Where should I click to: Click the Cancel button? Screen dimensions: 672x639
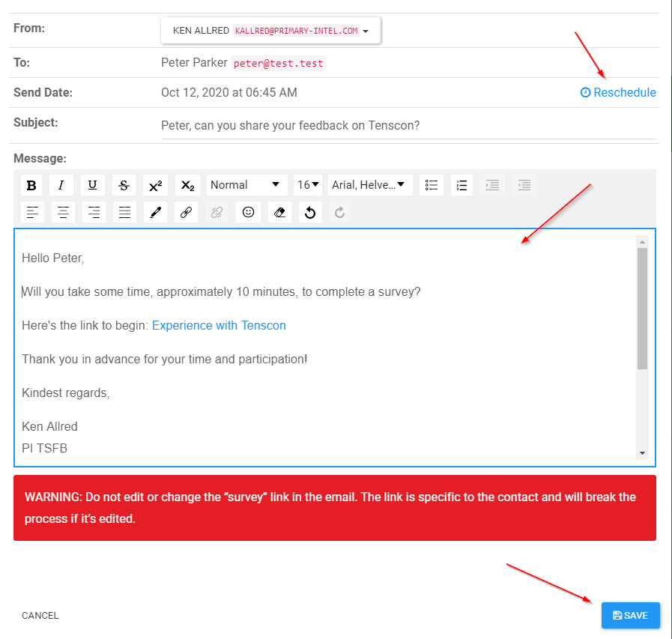click(40, 616)
